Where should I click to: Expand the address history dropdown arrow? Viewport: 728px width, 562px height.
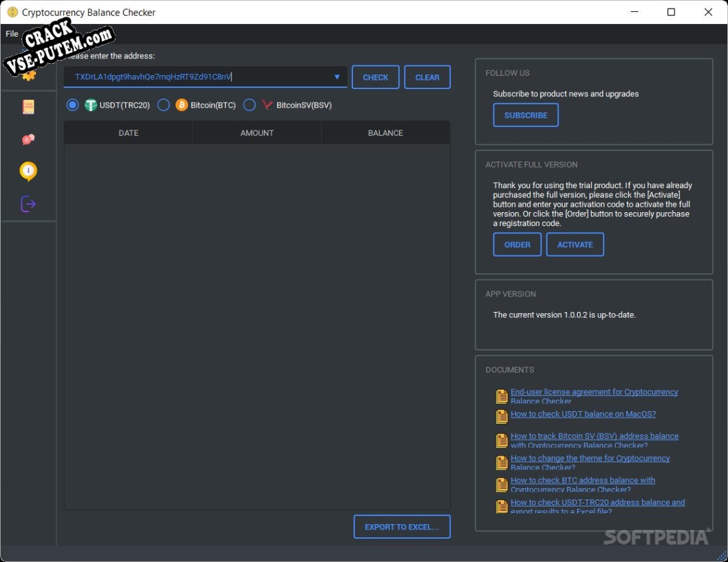(337, 76)
